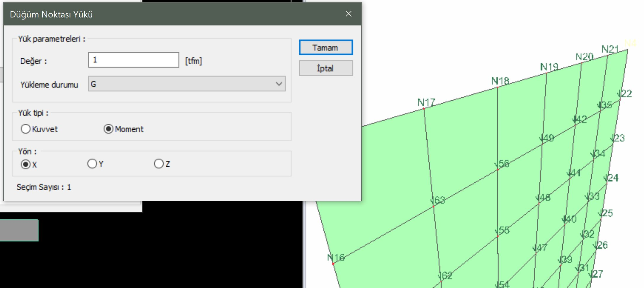
Task: Select mesh node N17 on top edge
Action: pyautogui.click(x=424, y=109)
